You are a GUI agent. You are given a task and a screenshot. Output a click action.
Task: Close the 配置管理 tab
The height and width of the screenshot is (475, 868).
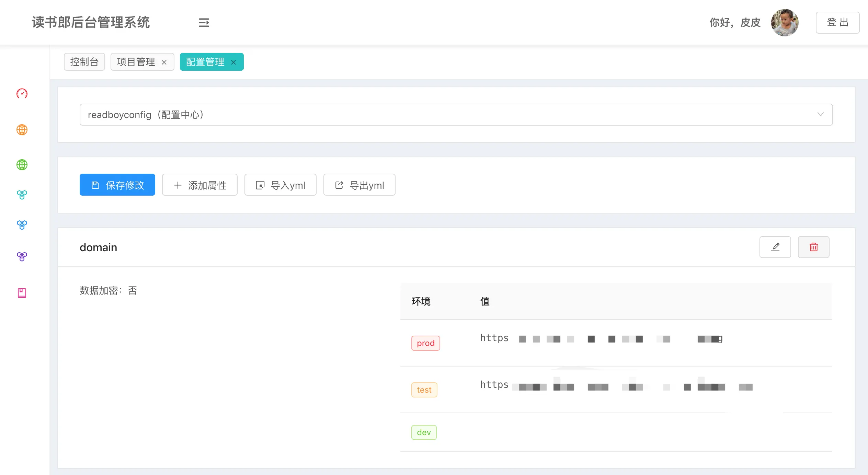click(233, 62)
